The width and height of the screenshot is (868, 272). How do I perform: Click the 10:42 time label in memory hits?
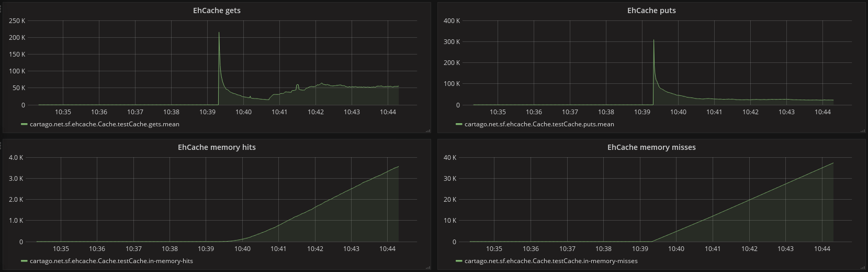coord(315,249)
